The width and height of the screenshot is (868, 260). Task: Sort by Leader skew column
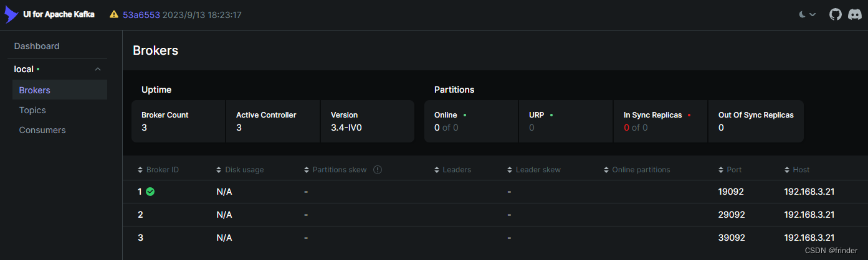click(x=534, y=170)
